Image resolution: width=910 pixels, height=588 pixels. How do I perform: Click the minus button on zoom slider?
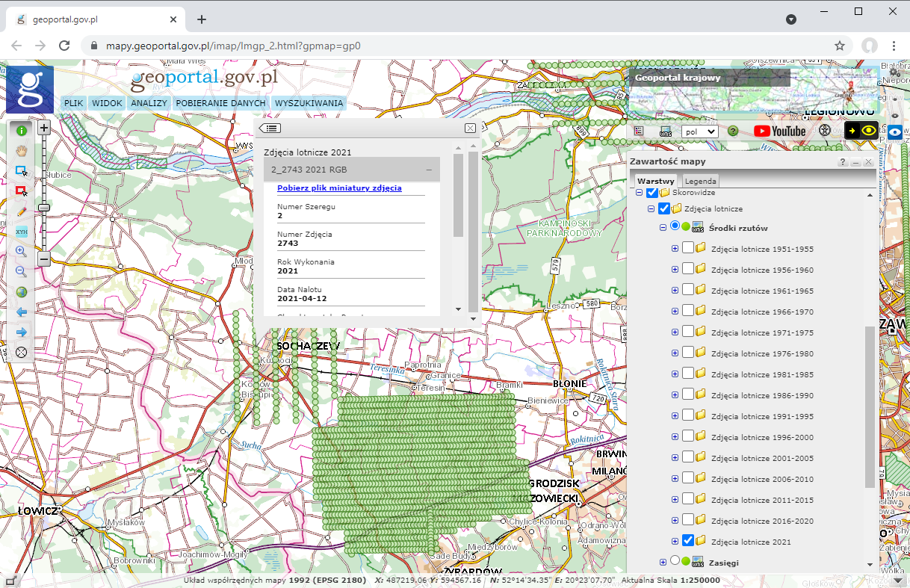pos(44,259)
